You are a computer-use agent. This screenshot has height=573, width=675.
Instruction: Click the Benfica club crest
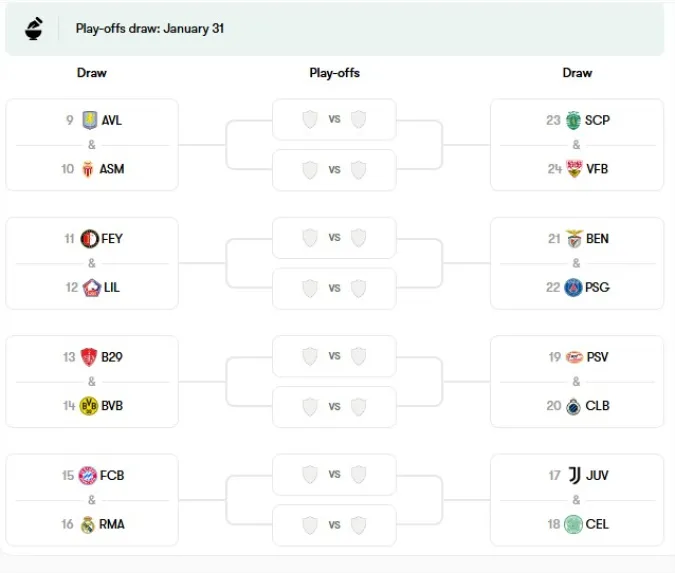pyautogui.click(x=574, y=239)
